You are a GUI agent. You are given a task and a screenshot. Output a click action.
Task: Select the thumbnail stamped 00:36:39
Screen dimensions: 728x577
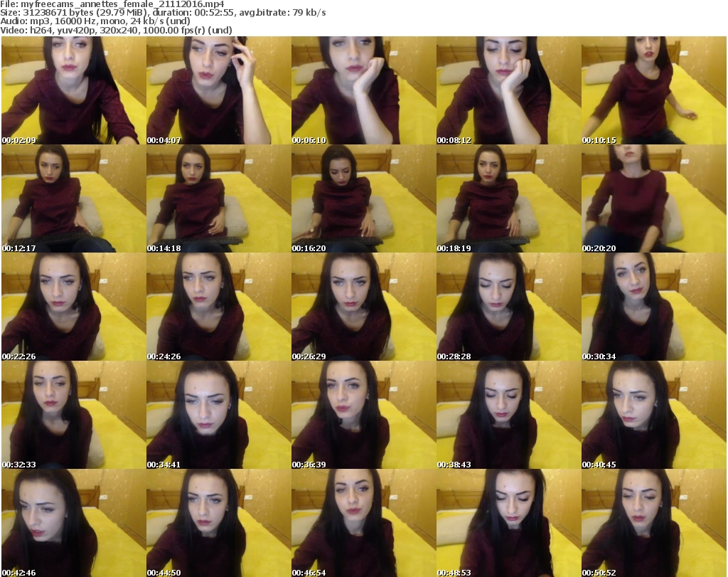[x=363, y=415]
